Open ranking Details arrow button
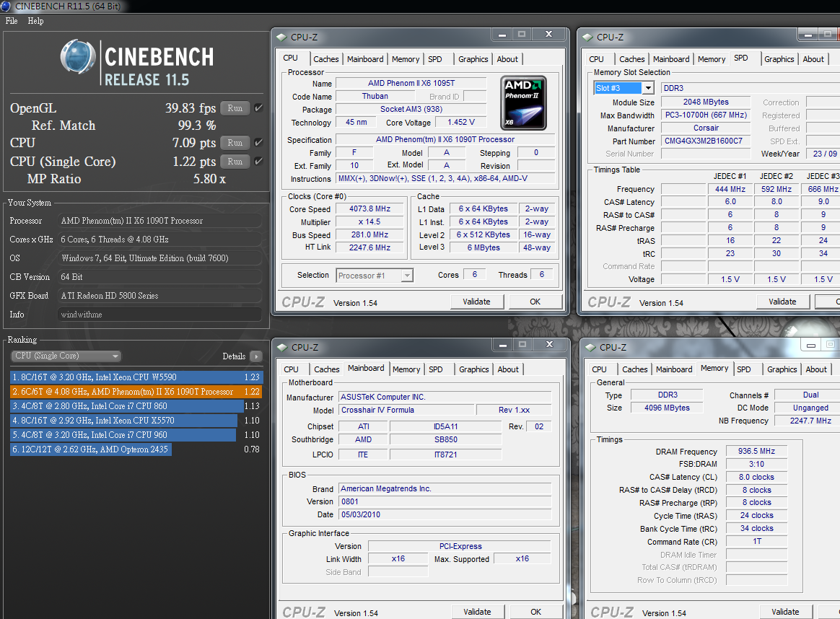 (x=256, y=356)
